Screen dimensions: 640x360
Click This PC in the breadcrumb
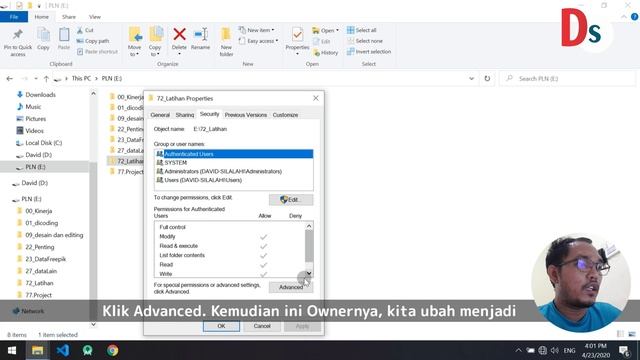coord(81,78)
